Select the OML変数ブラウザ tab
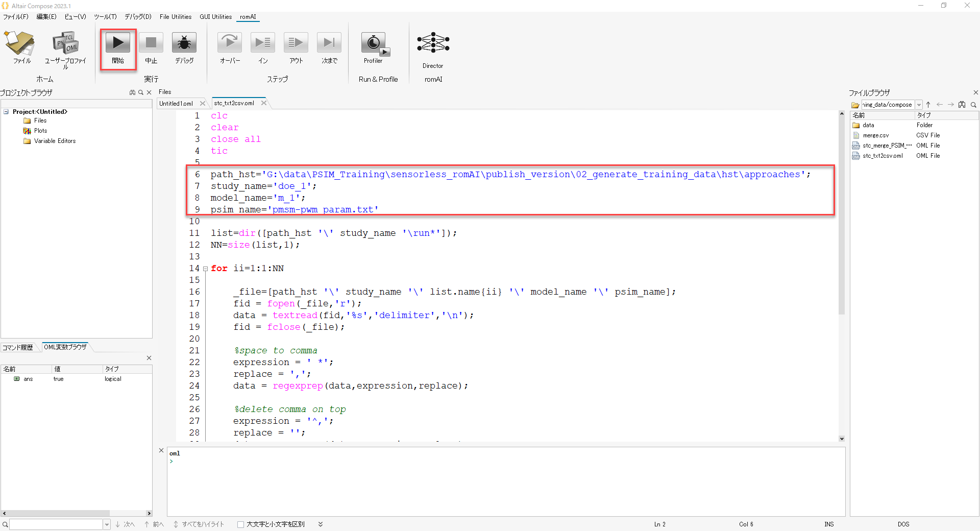This screenshot has width=980, height=531. 65,347
